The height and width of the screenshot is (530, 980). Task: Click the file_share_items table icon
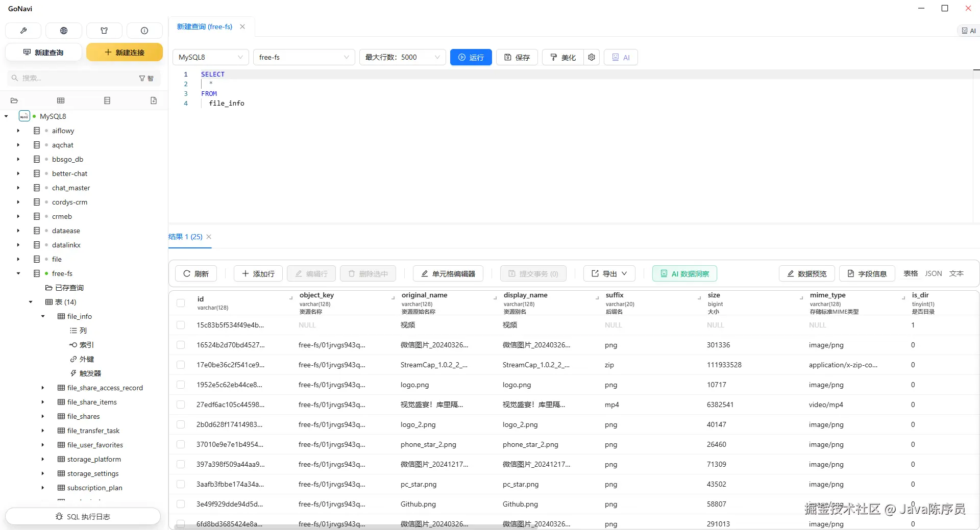[x=61, y=402]
